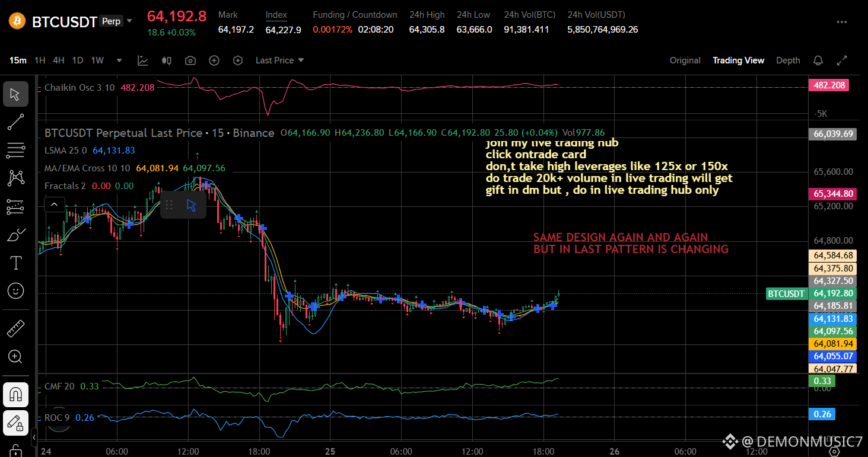
Task: Switch to the 15m interval
Action: pos(18,60)
